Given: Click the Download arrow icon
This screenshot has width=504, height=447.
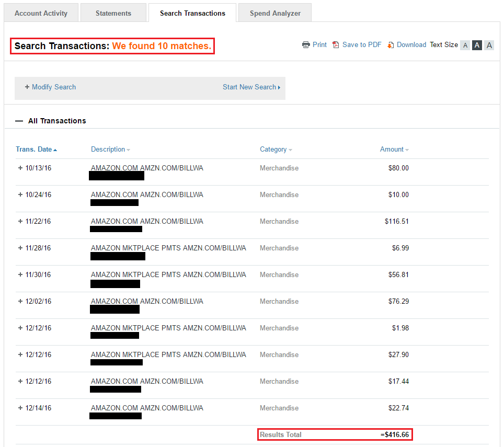Looking at the screenshot, I should (390, 45).
